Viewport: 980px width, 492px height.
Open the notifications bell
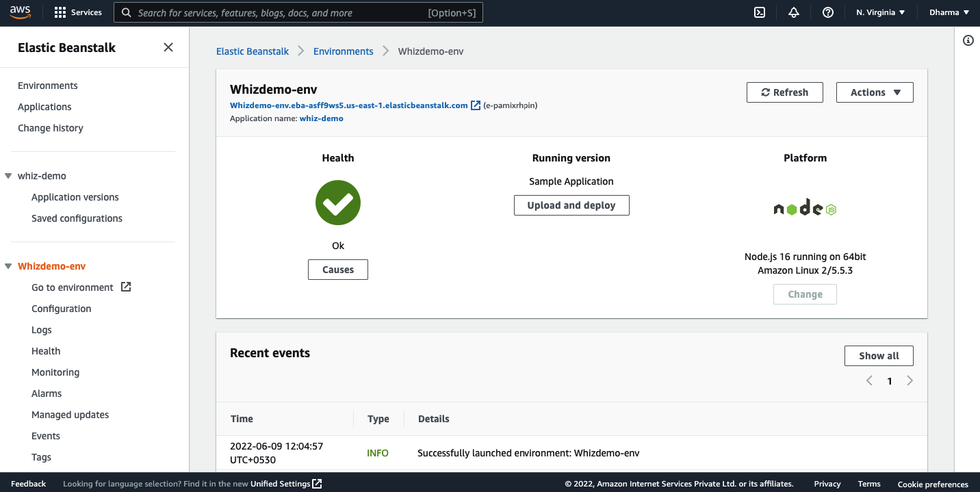[x=794, y=12]
